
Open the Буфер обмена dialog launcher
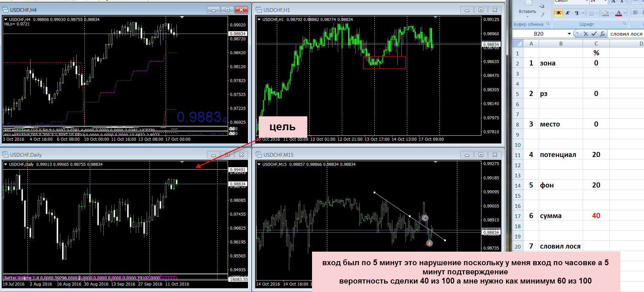click(x=548, y=24)
